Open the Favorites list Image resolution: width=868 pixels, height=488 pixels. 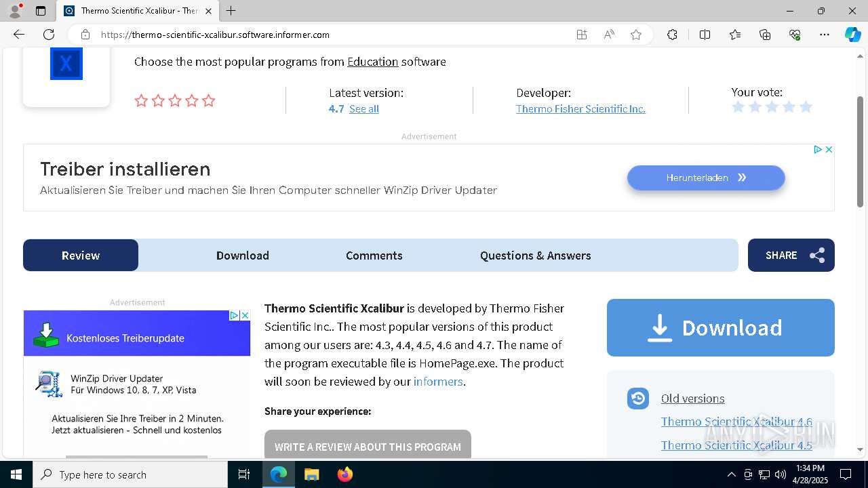[735, 35]
